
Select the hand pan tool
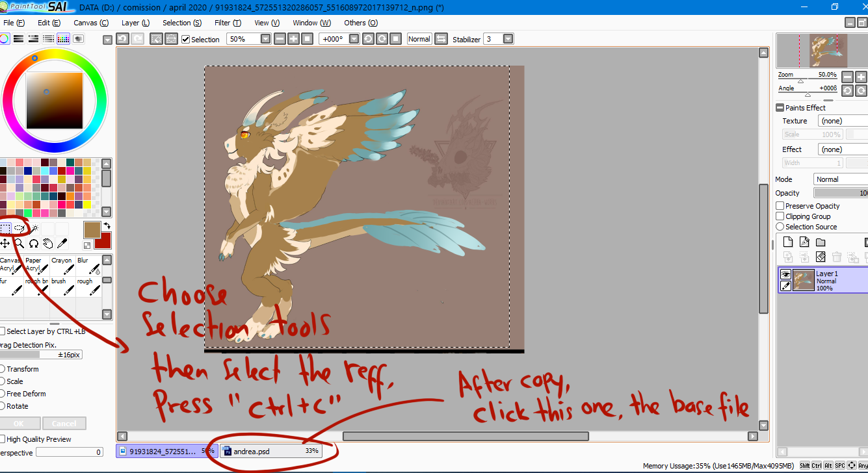(x=48, y=243)
